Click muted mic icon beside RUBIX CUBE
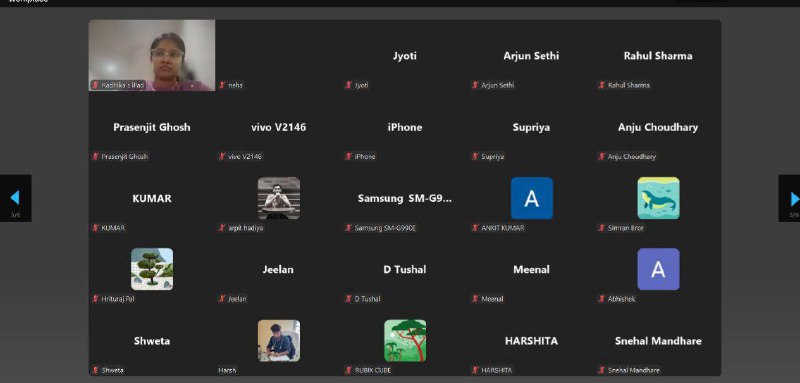 tap(348, 370)
